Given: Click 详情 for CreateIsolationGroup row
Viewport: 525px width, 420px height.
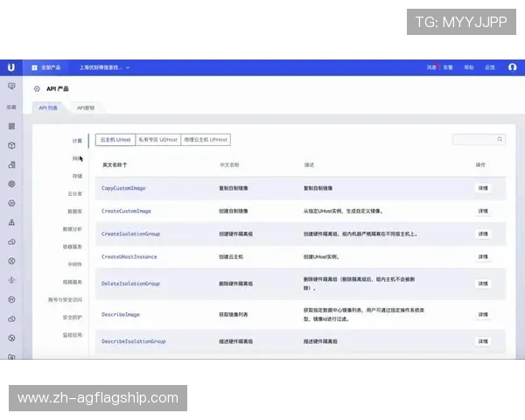Looking at the screenshot, I should tap(483, 234).
